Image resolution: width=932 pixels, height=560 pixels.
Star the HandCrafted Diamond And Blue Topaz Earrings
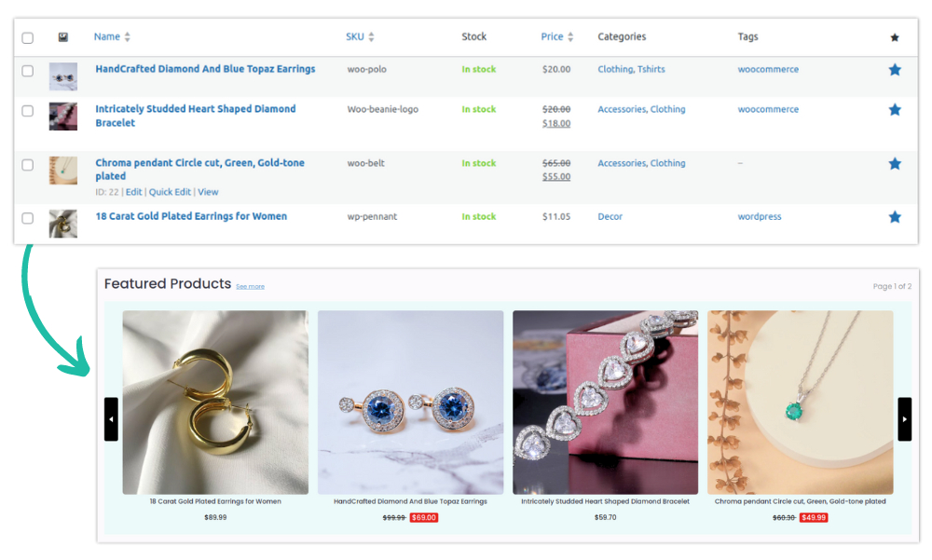(x=894, y=69)
